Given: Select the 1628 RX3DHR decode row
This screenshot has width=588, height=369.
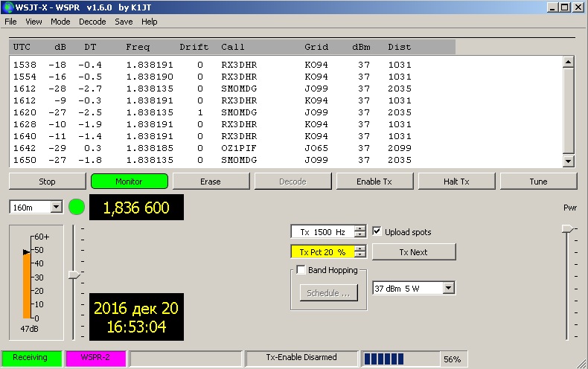Looking at the screenshot, I should point(212,124).
